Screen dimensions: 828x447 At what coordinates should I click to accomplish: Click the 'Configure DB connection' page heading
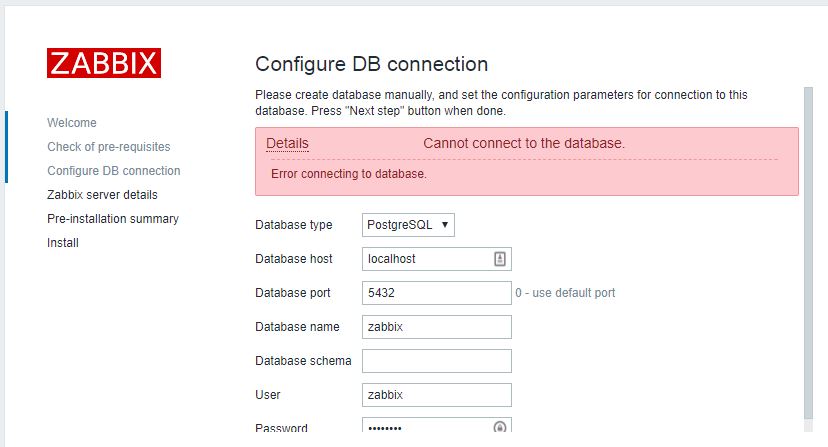(371, 64)
